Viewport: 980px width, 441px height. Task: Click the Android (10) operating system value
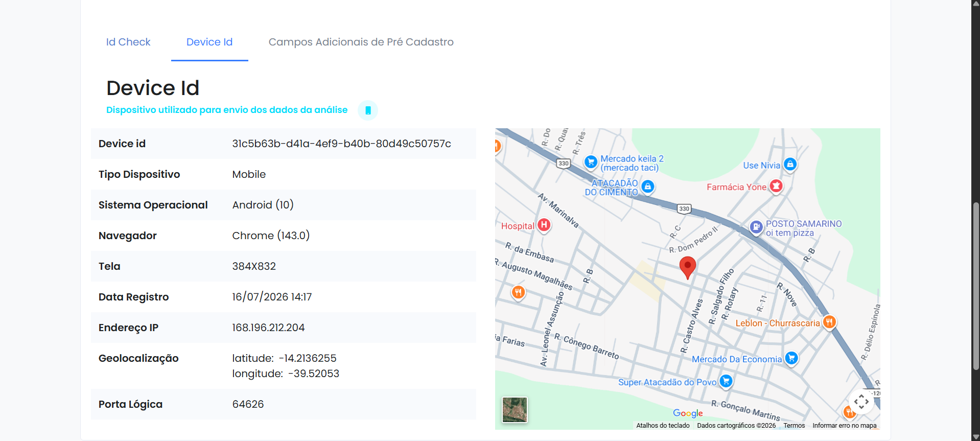click(x=263, y=205)
